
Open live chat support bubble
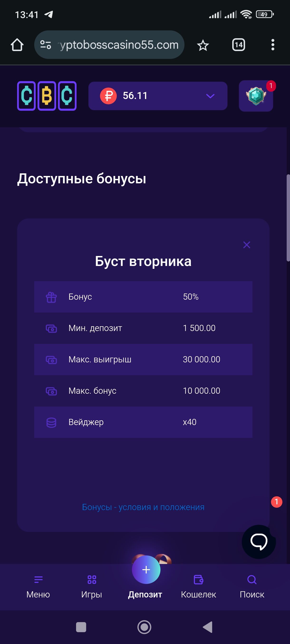[x=258, y=541]
